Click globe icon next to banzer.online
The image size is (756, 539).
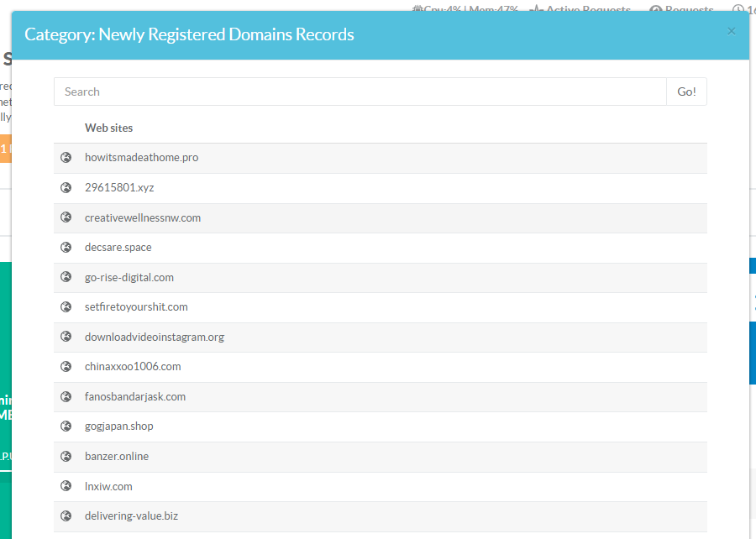[x=66, y=457]
